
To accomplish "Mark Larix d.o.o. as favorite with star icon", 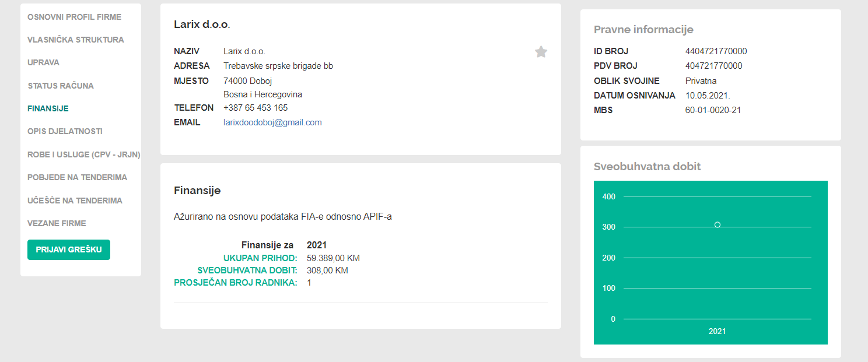I will 541,52.
